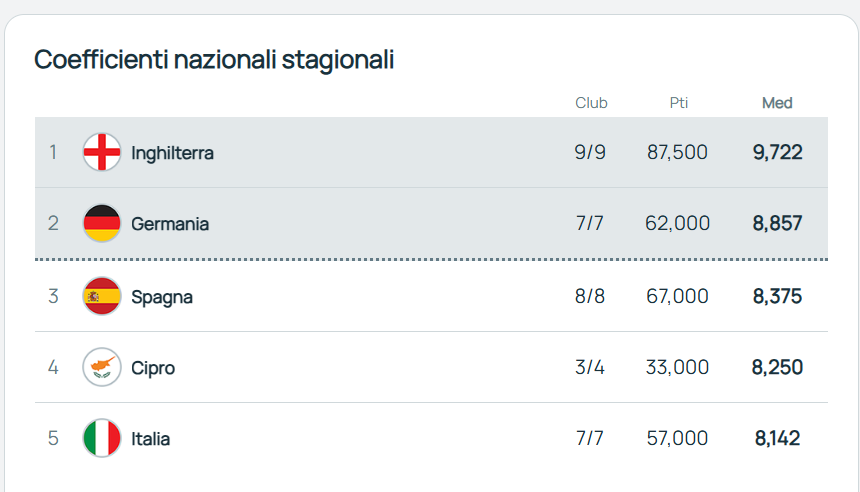Click Spagna's club count 8/8
The image size is (860, 492).
point(590,296)
